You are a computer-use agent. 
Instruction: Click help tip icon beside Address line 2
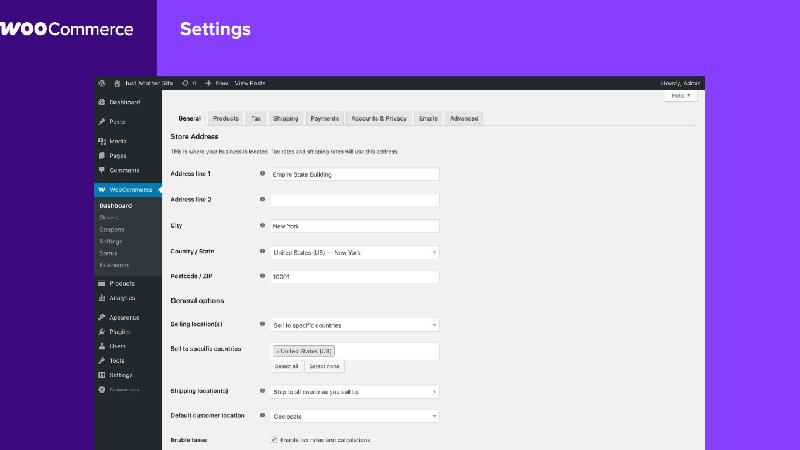pos(262,199)
